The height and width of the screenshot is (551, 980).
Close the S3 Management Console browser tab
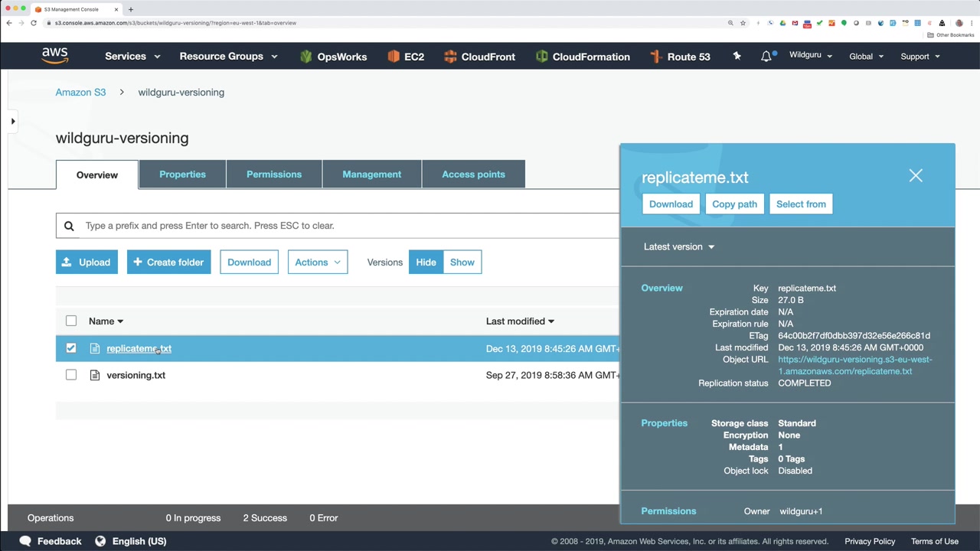coord(116,9)
